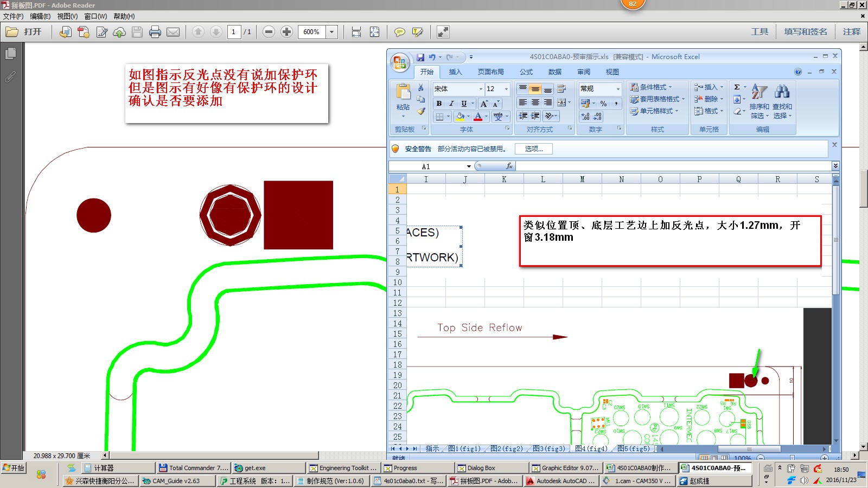
Task: Save the Excel workbook from quick access toolbar
Action: [x=420, y=57]
